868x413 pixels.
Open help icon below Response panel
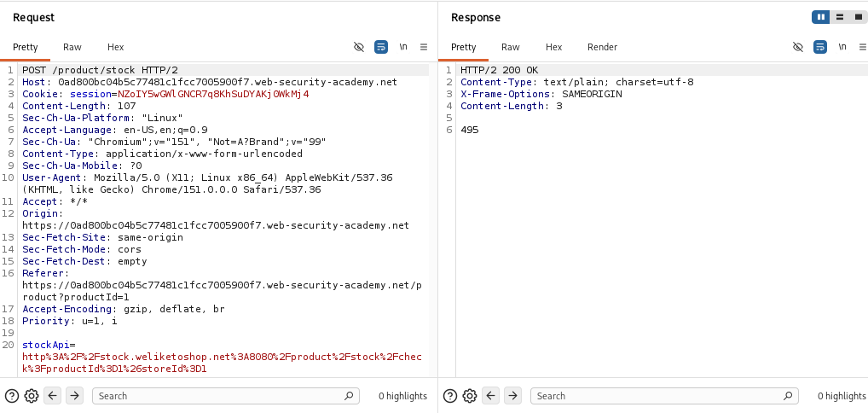(450, 396)
